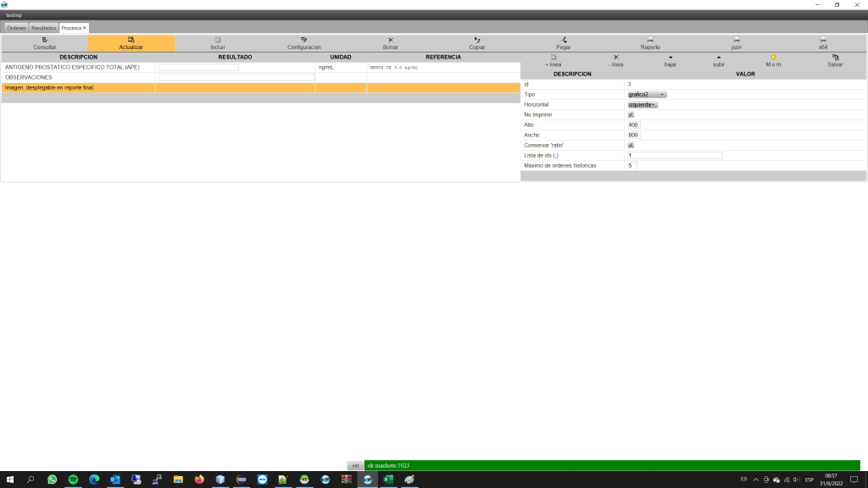Click the ver button near status bar

355,465
